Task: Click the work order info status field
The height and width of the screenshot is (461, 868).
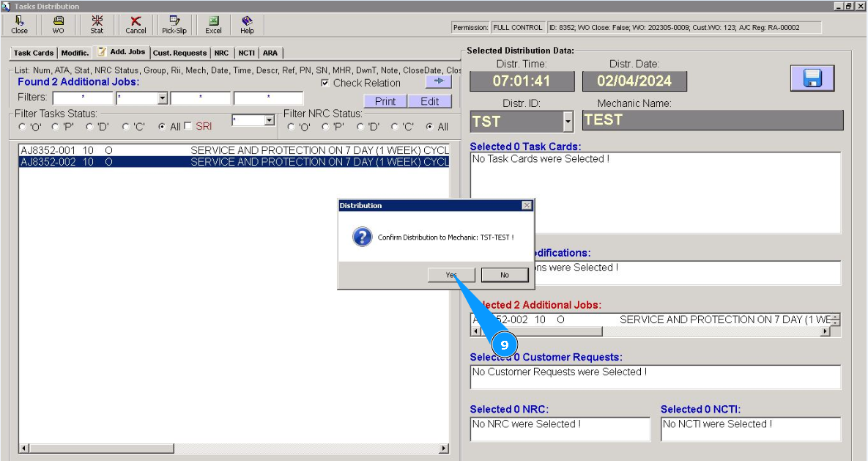Action: [x=684, y=28]
